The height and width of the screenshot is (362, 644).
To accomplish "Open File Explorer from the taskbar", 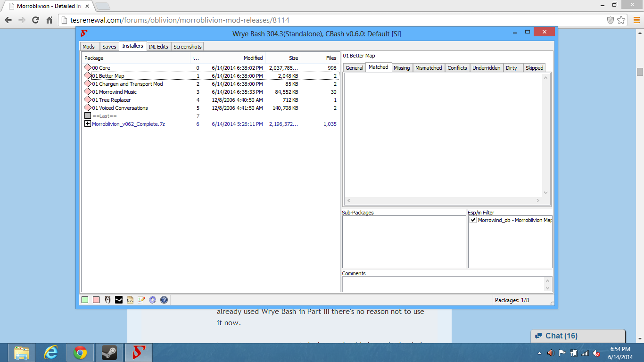I will [x=21, y=353].
